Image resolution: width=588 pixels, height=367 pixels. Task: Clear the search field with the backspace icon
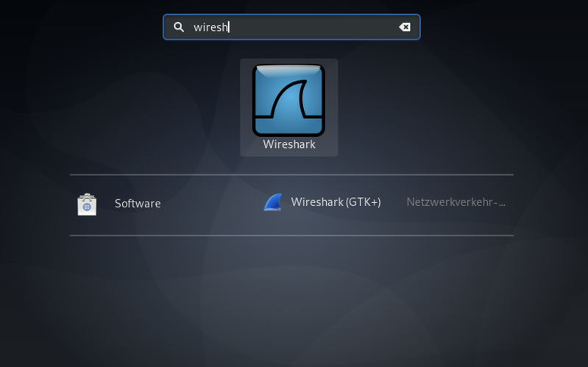pos(405,27)
